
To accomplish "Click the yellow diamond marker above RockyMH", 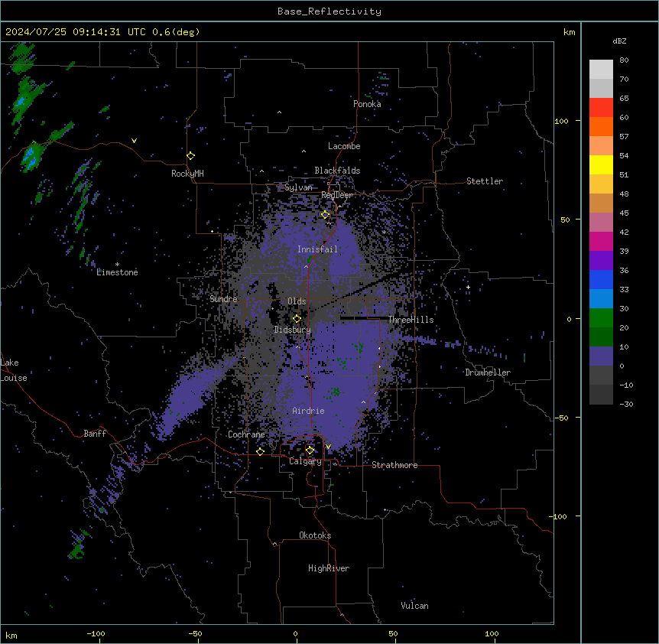I will tap(191, 155).
